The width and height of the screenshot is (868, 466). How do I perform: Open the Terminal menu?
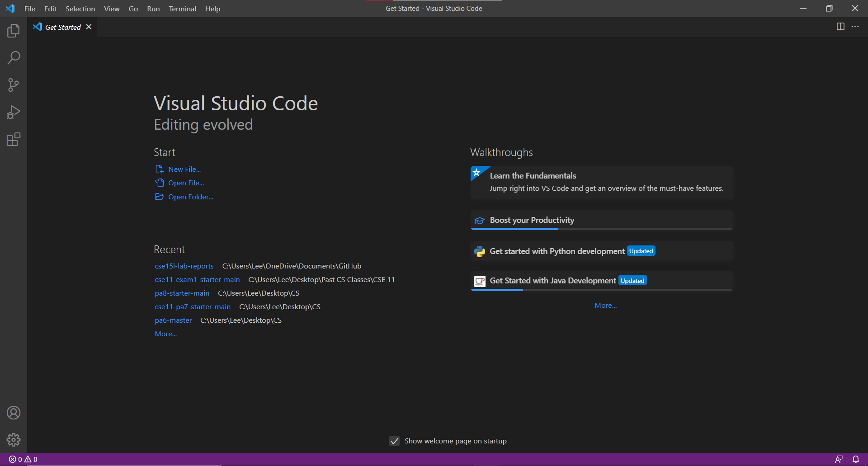click(x=182, y=9)
